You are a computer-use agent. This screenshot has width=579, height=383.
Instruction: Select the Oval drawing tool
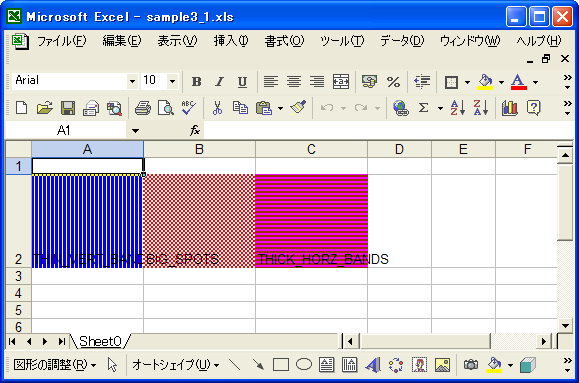[x=304, y=365]
